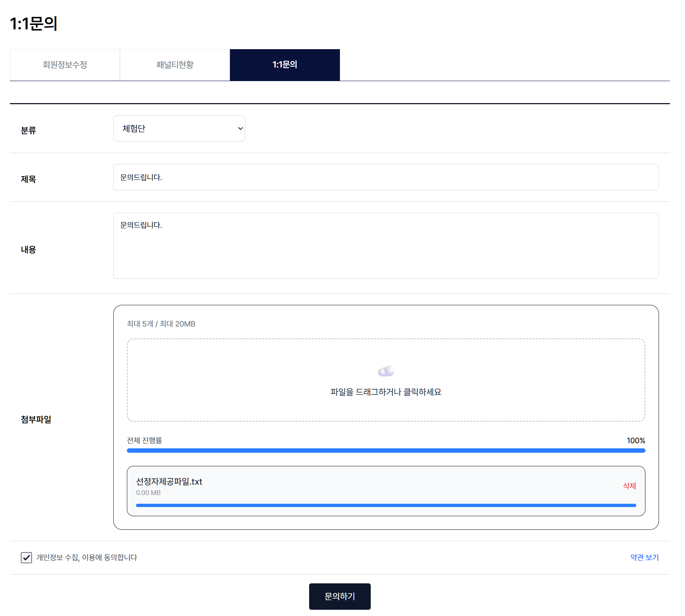
Task: Click the cloud upload icon
Action: point(386,371)
